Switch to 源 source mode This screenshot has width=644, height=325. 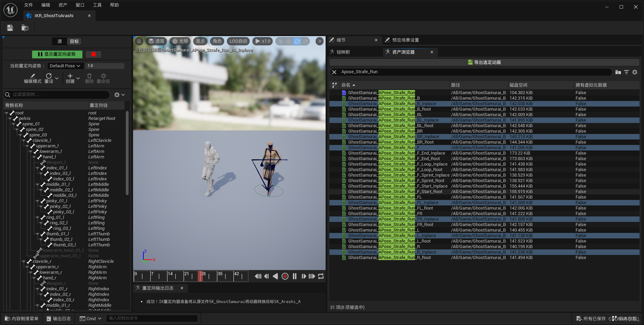(59, 41)
